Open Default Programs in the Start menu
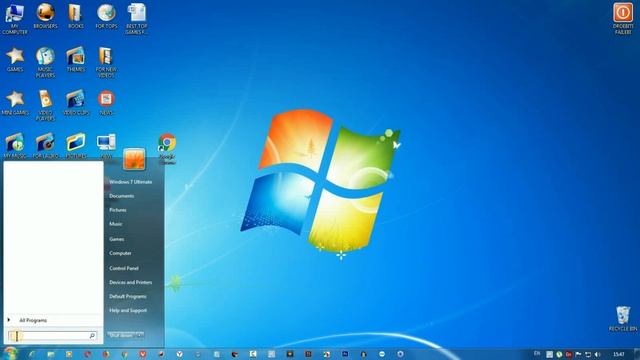This screenshot has height=360, width=640. click(x=128, y=296)
